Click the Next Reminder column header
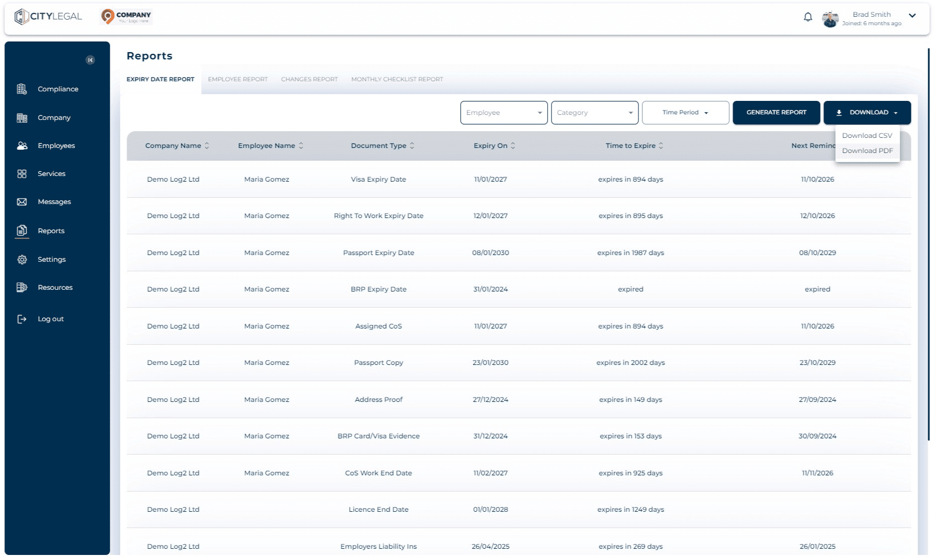 point(813,146)
